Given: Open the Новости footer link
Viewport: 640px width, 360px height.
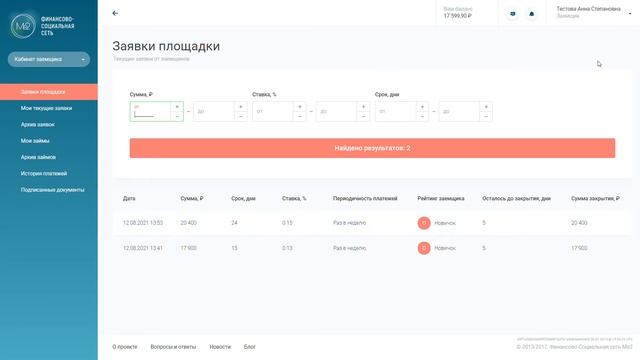Looking at the screenshot, I should point(220,347).
